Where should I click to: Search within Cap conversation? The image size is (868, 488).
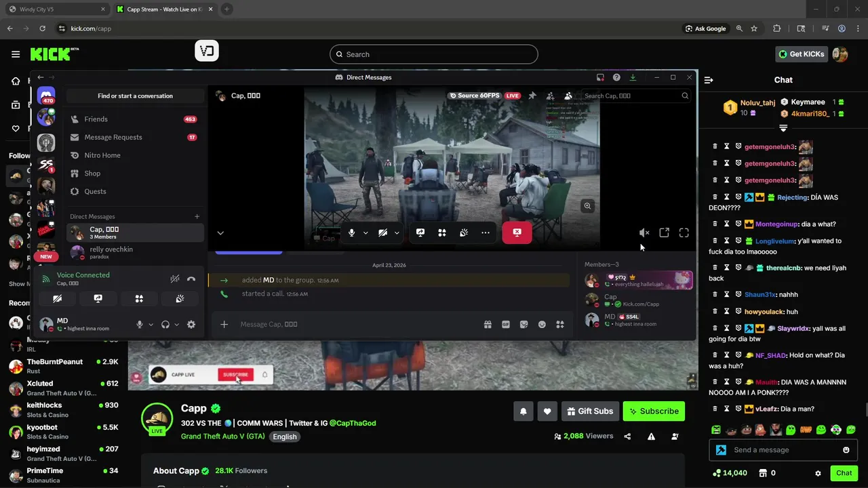[x=636, y=96]
